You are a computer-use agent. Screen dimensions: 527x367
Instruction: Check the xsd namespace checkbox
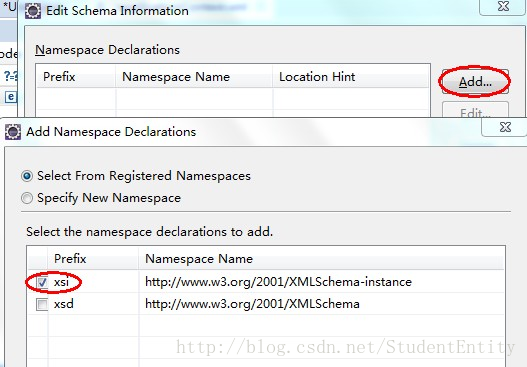42,304
